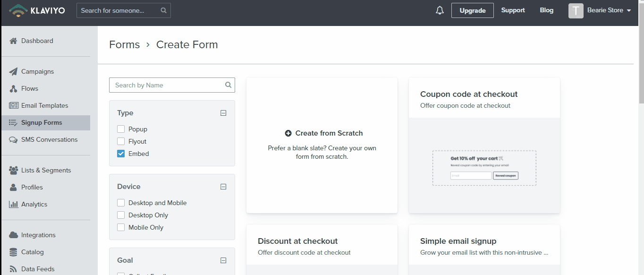Check the Flyout type checkbox

point(121,141)
